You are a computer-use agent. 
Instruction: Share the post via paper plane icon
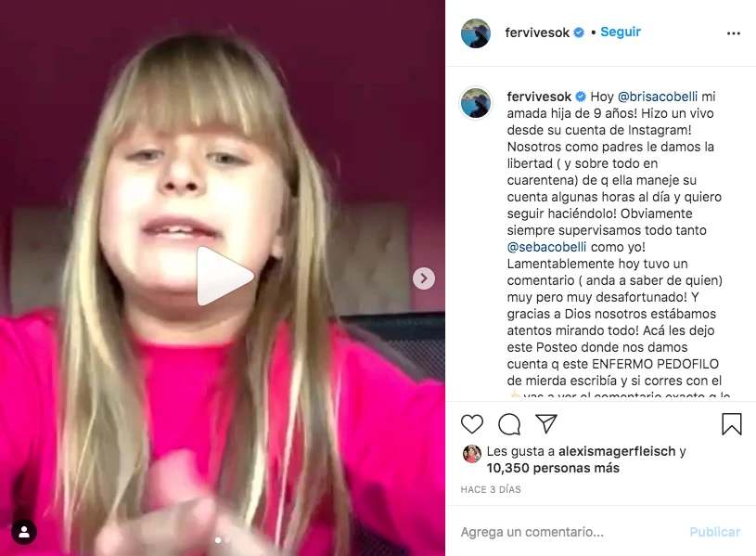click(546, 424)
